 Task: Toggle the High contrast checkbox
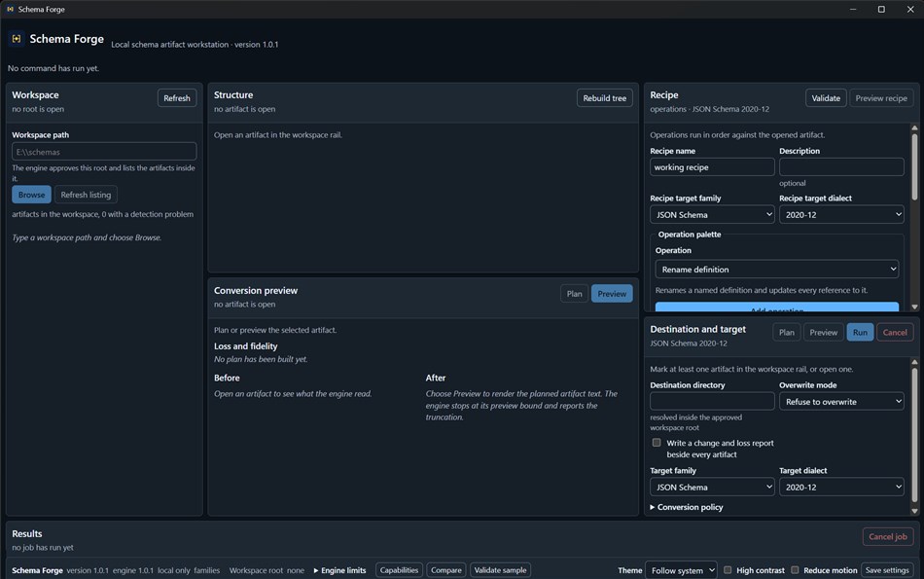point(728,570)
